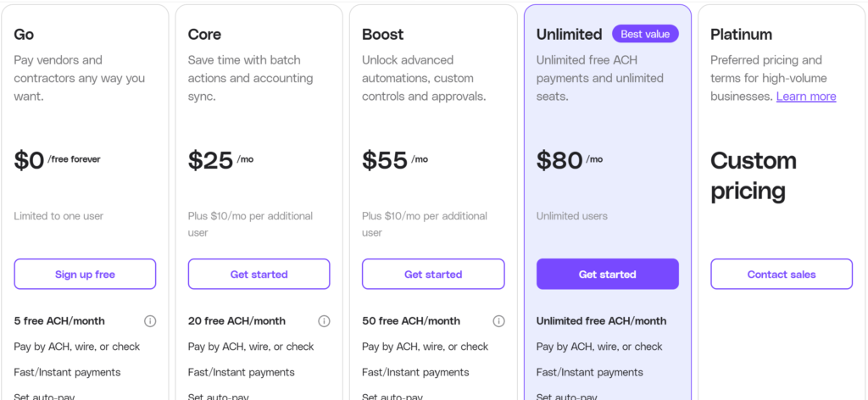This screenshot has width=868, height=400.
Task: Select the Go plan heading
Action: click(24, 35)
